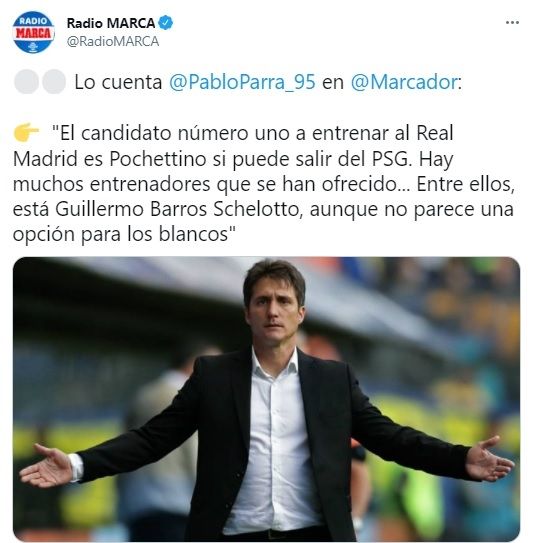The width and height of the screenshot is (533, 543).
Task: Open the @Marcador mention link
Action: click(404, 82)
